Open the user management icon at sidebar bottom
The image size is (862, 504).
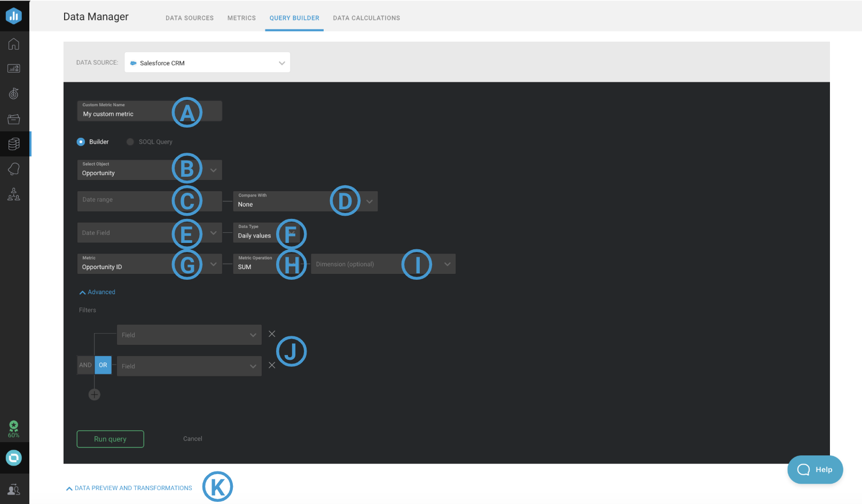pyautogui.click(x=14, y=489)
